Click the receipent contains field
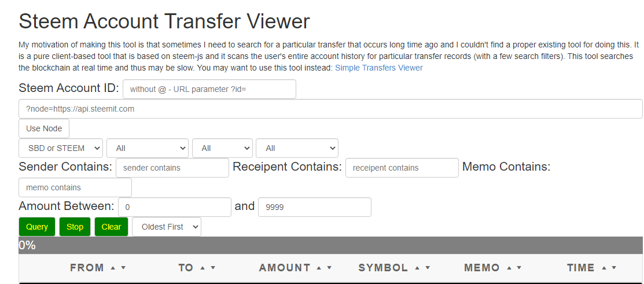Image resolution: width=644 pixels, height=284 pixels. 402,168
